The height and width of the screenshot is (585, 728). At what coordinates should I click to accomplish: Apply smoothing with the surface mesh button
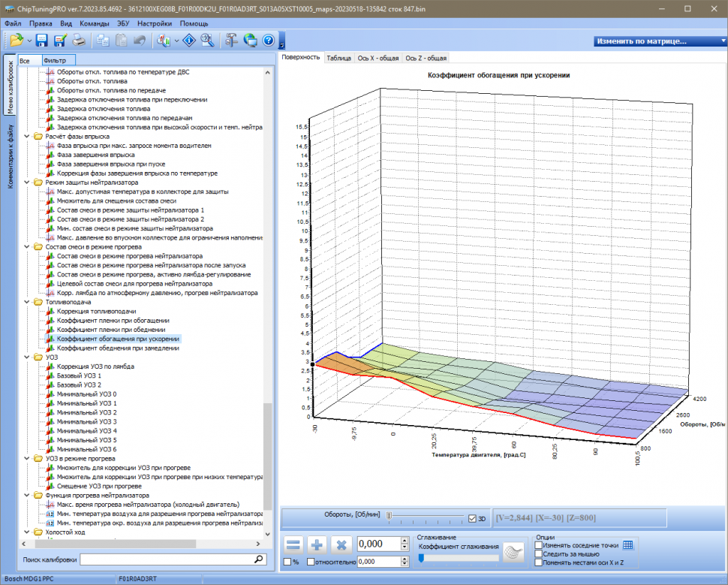(x=513, y=552)
